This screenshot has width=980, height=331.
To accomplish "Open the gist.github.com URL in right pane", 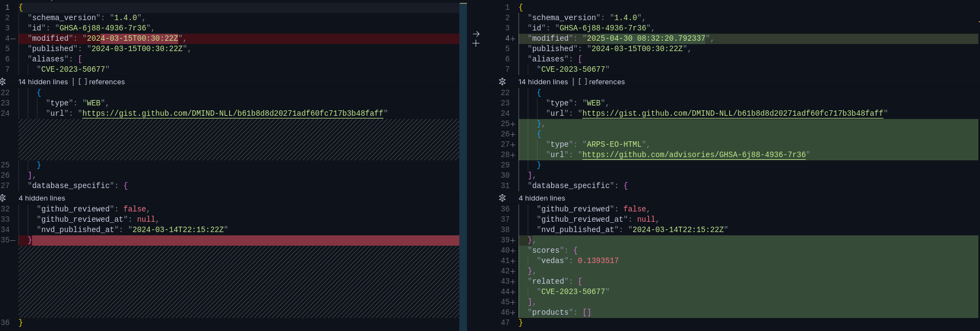I will pos(732,114).
